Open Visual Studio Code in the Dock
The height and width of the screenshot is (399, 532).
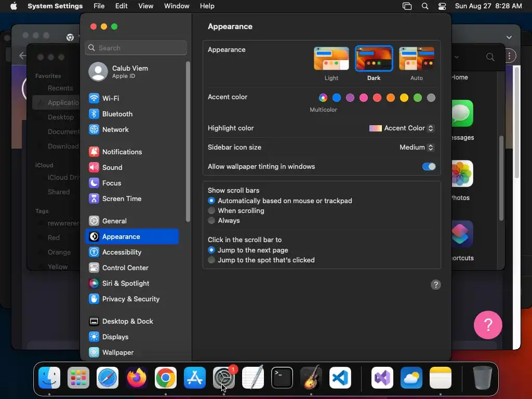[340, 378]
